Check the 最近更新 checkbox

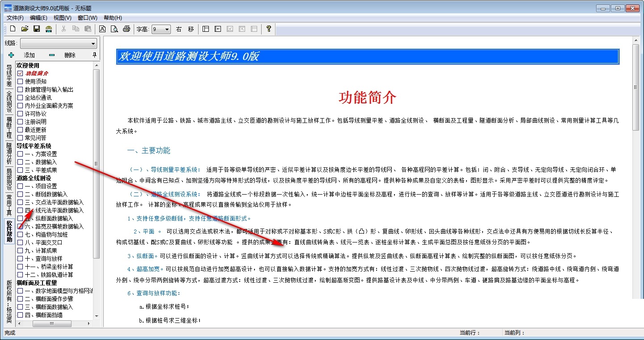pyautogui.click(x=20, y=130)
